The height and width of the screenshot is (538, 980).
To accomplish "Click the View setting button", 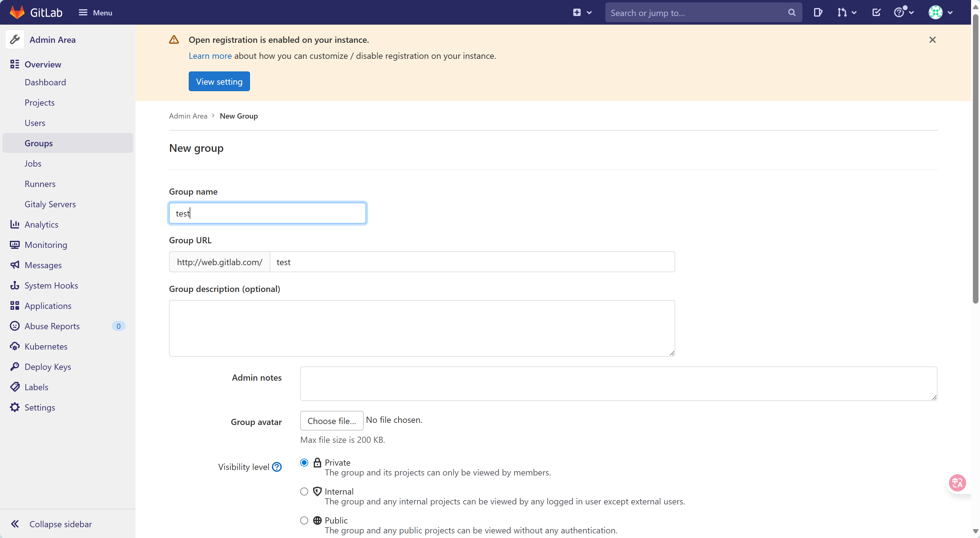I will pos(219,81).
